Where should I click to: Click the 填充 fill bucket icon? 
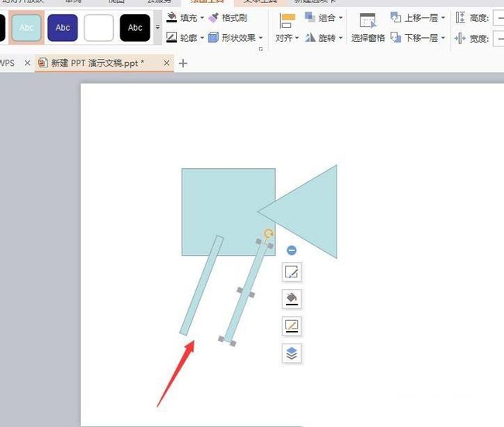[171, 17]
